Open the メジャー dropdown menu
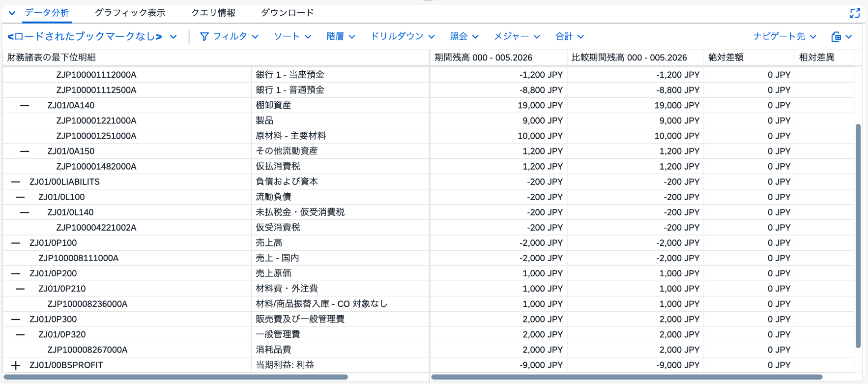This screenshot has width=868, height=384. [x=517, y=36]
